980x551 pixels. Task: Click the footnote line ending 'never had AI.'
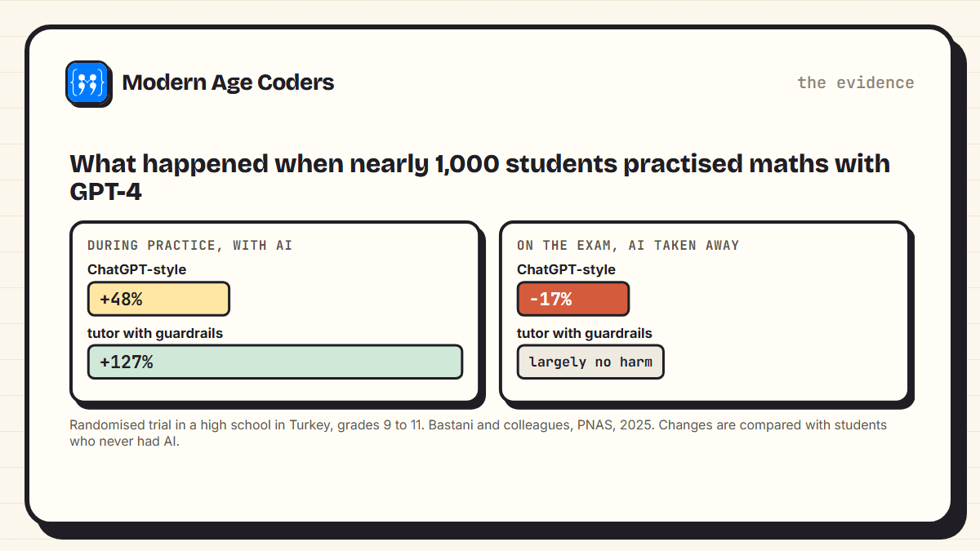tap(124, 442)
